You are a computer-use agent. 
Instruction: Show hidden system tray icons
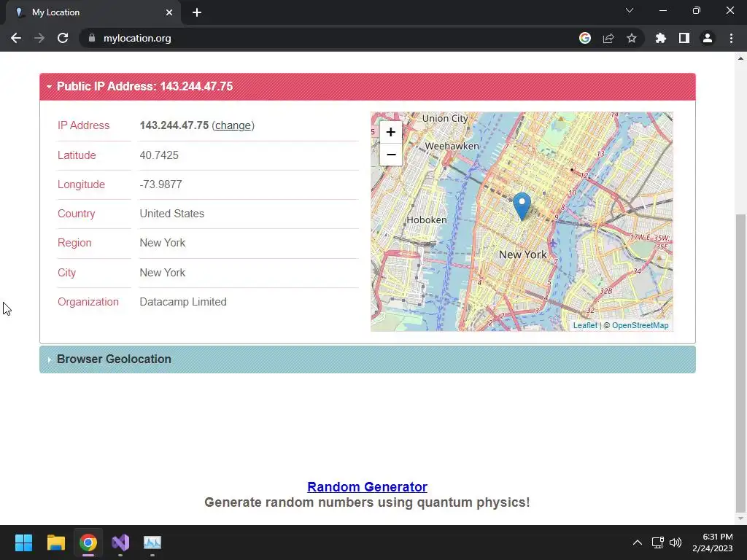(x=637, y=542)
